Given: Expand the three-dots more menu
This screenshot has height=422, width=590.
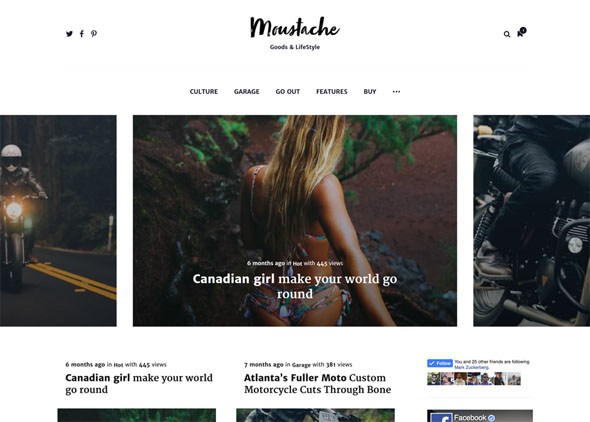Looking at the screenshot, I should tap(396, 91).
